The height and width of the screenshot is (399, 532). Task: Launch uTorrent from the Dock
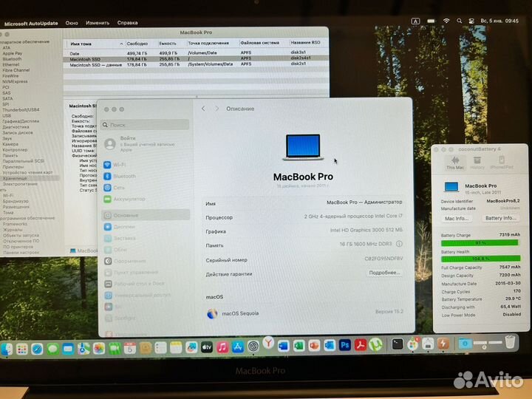(375, 345)
